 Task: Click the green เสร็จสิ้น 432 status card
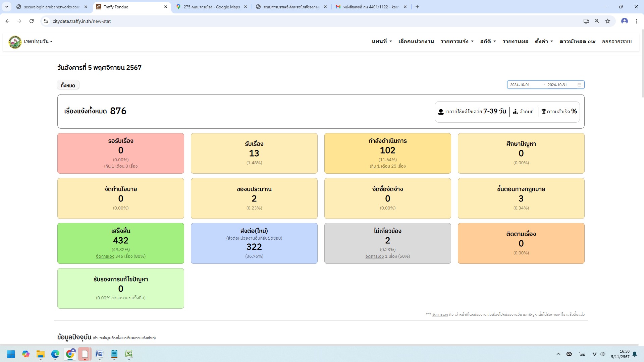pyautogui.click(x=121, y=243)
